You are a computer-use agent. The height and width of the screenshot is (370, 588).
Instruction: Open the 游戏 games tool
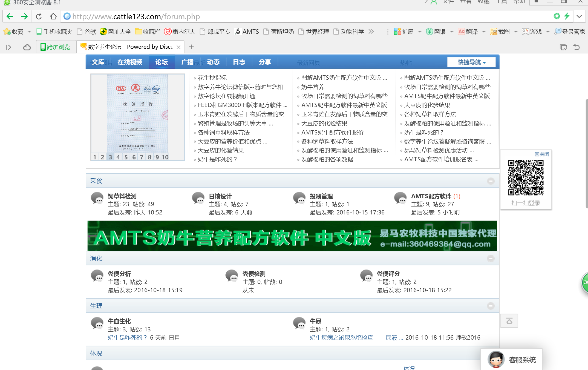pyautogui.click(x=532, y=31)
